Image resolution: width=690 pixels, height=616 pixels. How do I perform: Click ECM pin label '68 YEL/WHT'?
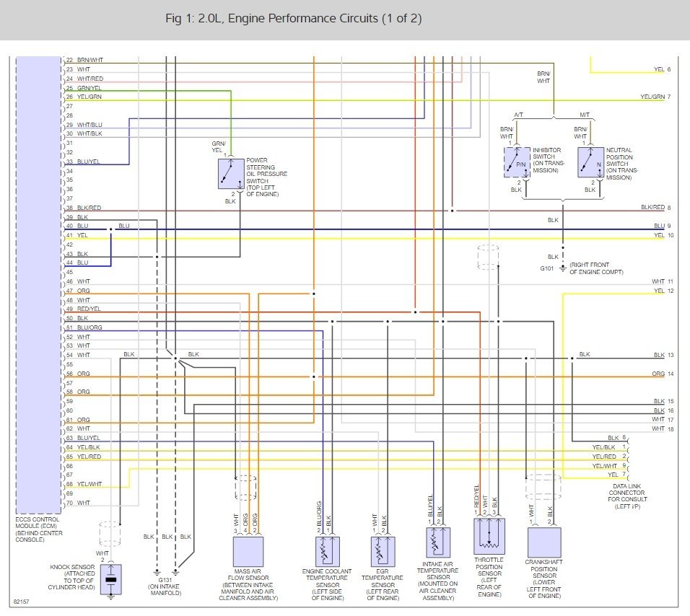(x=84, y=484)
